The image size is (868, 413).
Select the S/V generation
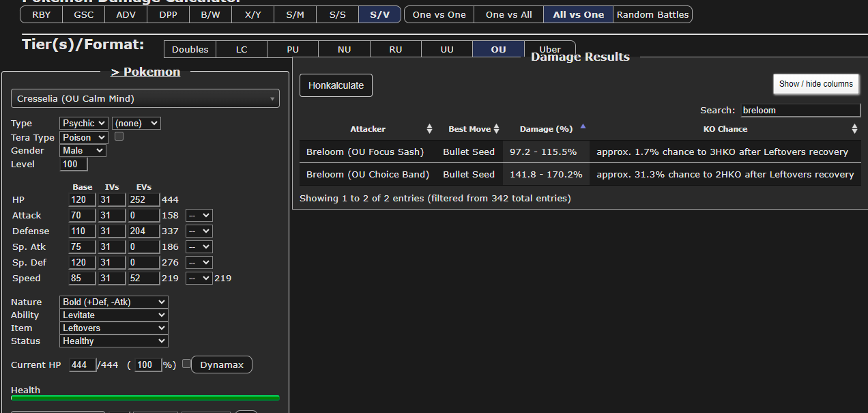coord(379,14)
